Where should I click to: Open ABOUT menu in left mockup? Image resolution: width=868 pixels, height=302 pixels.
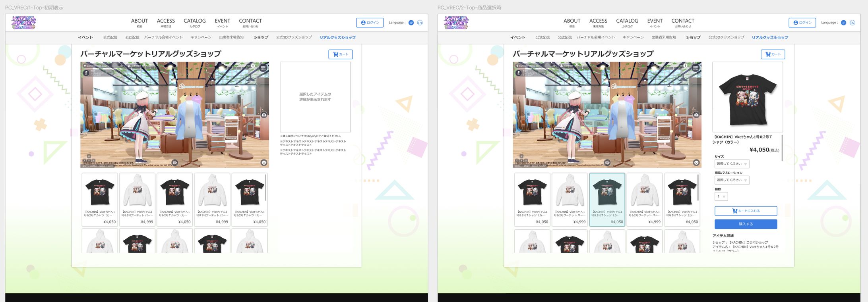click(x=139, y=23)
